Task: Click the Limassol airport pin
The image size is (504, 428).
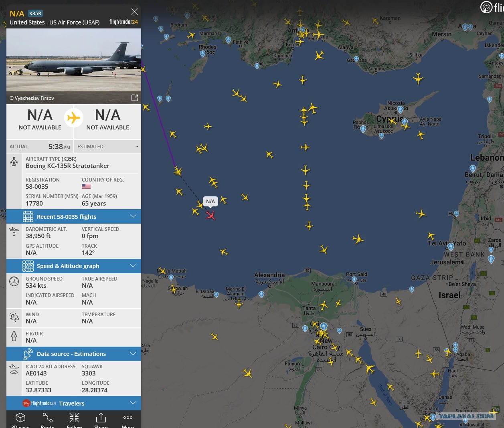Action: [381, 136]
